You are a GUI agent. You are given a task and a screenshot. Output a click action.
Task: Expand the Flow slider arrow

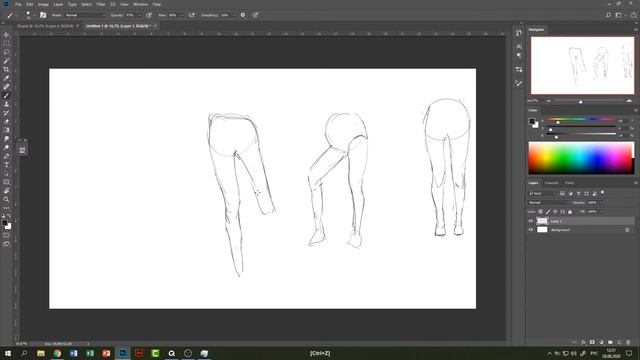pos(182,15)
